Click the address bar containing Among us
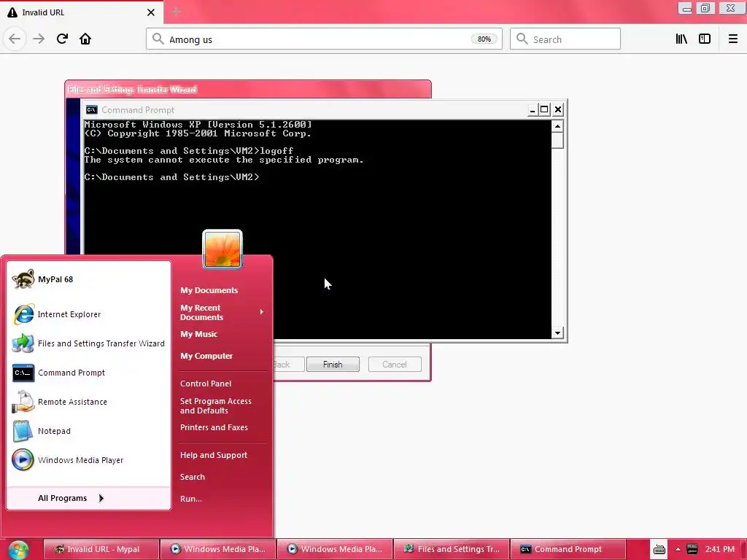Image resolution: width=747 pixels, height=560 pixels. coord(324,39)
